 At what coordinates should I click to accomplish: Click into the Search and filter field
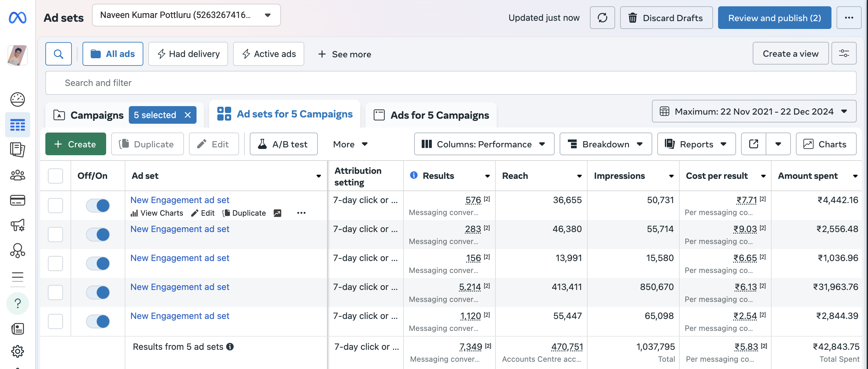click(x=450, y=83)
